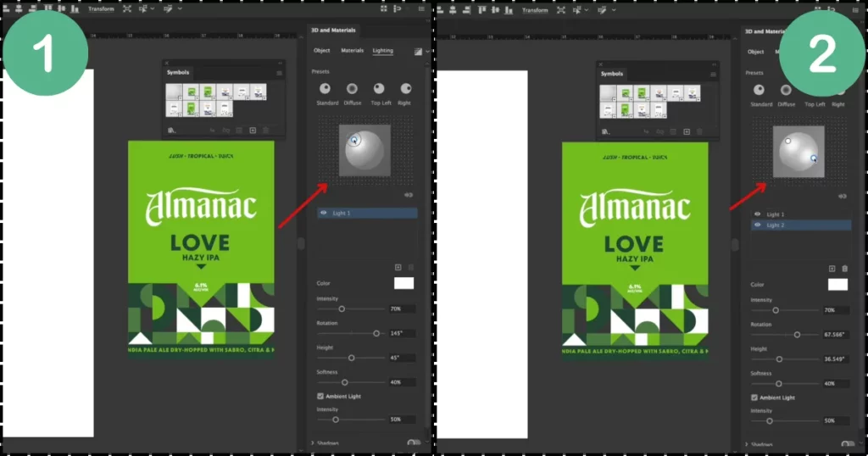Open second selection-tool dropdown arrow in screenshot 2 toolbar
The width and height of the screenshot is (868, 456).
pyautogui.click(x=614, y=10)
